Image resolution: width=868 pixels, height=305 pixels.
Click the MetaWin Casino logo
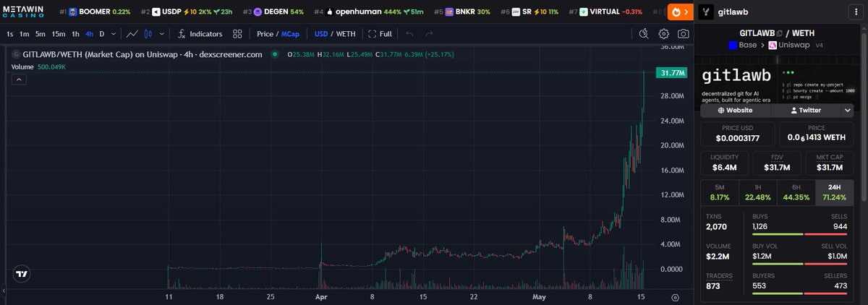(25, 12)
